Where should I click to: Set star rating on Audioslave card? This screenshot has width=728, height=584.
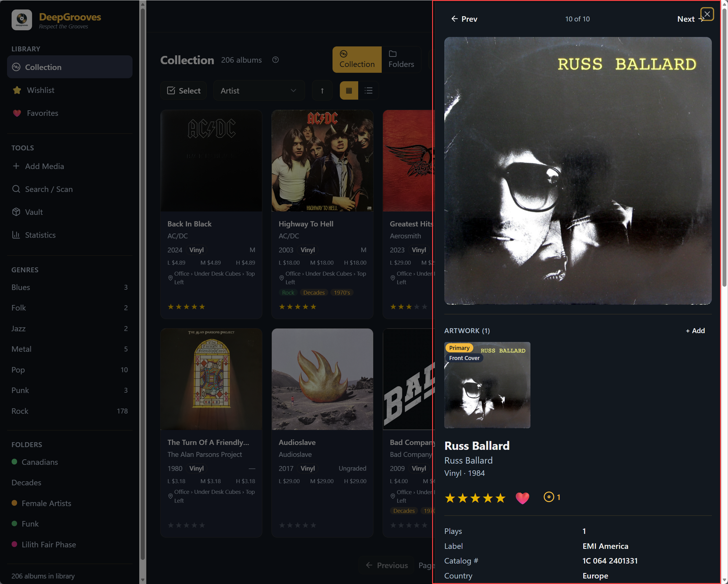click(297, 525)
